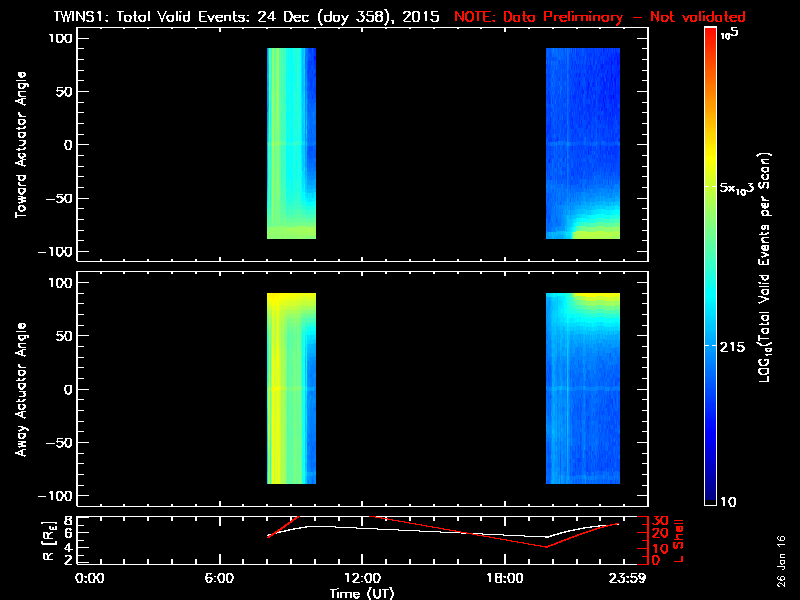Click the red 'L Shell' axis label
Screen dimensions: 800x600
tap(679, 541)
